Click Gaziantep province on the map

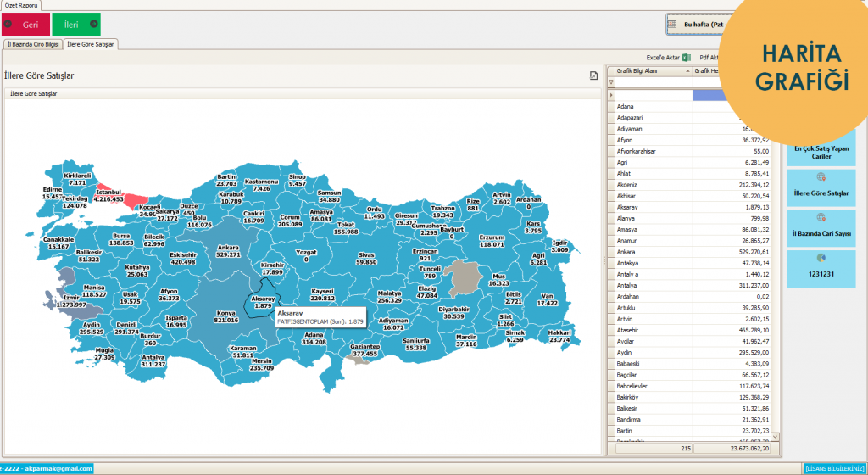click(364, 349)
